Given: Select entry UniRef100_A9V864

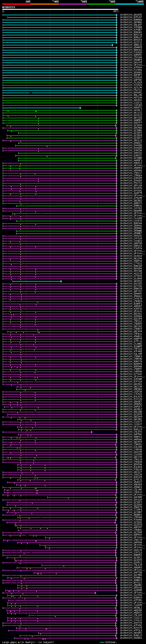Looking at the screenshot, I should point(131,171).
